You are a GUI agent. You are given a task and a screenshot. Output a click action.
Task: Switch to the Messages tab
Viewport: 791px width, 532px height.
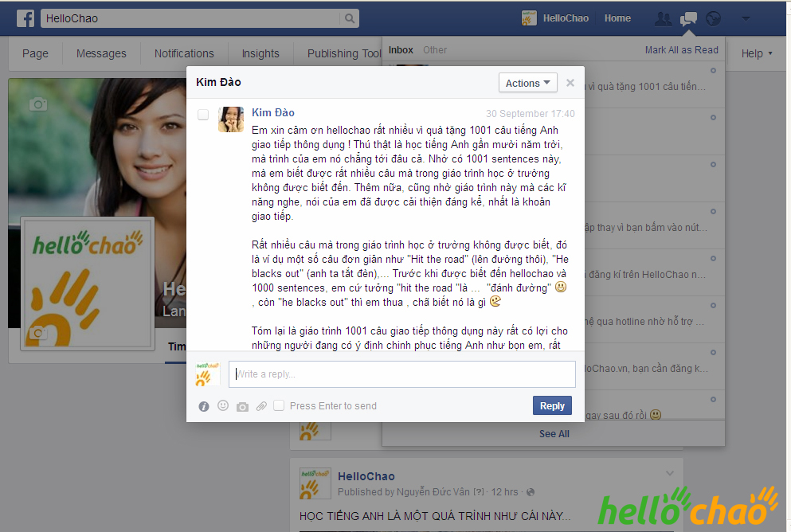point(101,53)
